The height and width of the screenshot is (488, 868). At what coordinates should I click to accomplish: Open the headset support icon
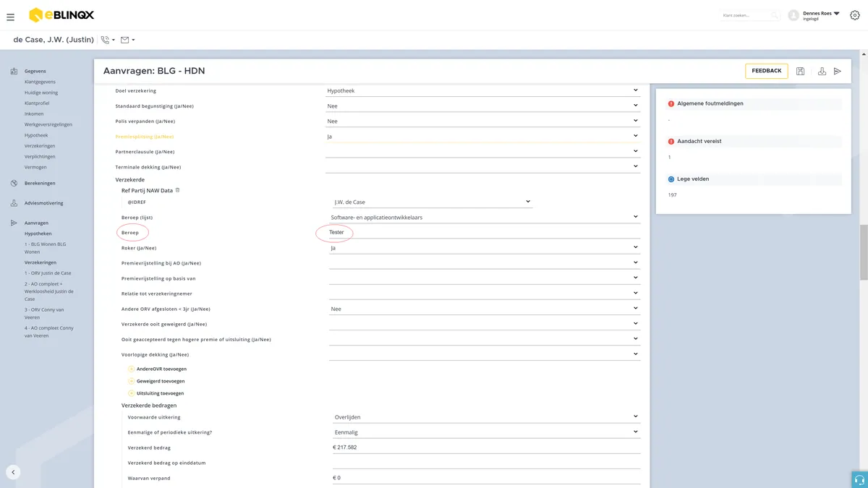coord(859,480)
